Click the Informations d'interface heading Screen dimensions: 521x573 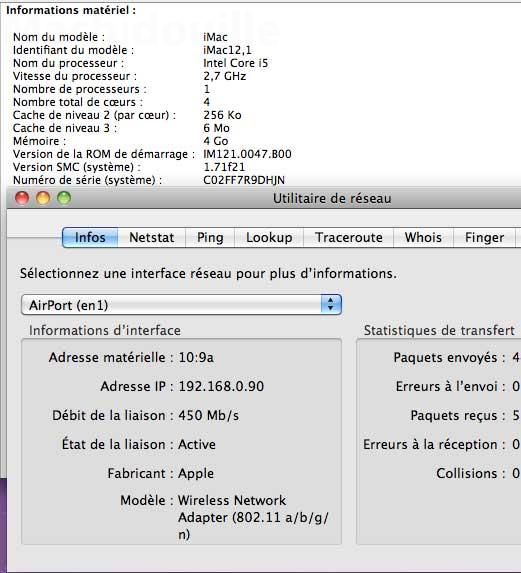105,330
